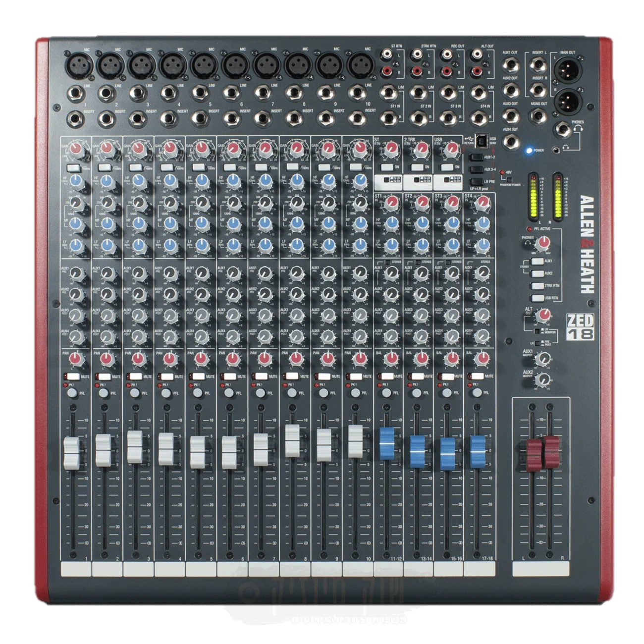The width and height of the screenshot is (644, 644).
Task: Click the PFL ACTIVE red indicator LED
Action: (x=530, y=229)
